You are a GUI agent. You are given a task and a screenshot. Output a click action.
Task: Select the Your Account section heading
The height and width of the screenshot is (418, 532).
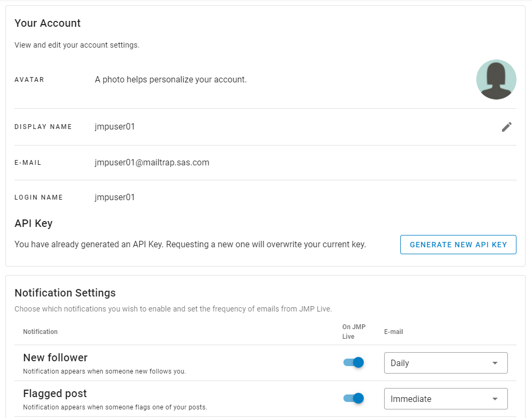click(47, 23)
